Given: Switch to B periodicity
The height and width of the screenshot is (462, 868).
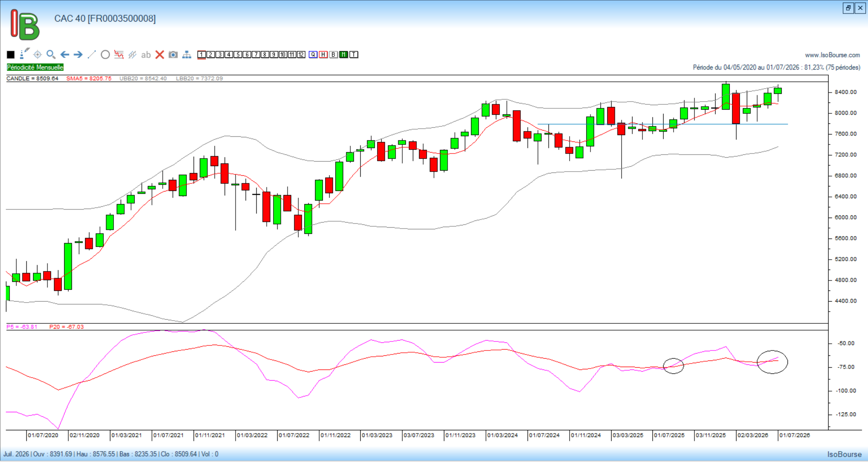Looking at the screenshot, I should (x=334, y=55).
